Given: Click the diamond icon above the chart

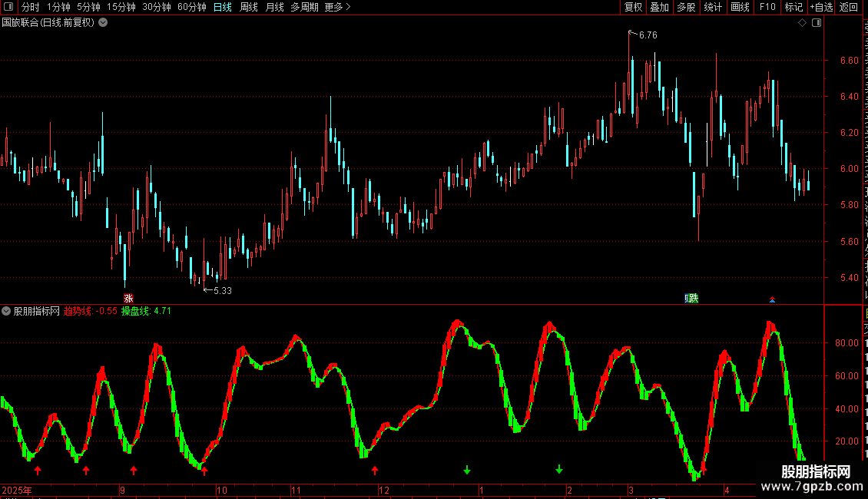Looking at the screenshot, I should (802, 23).
